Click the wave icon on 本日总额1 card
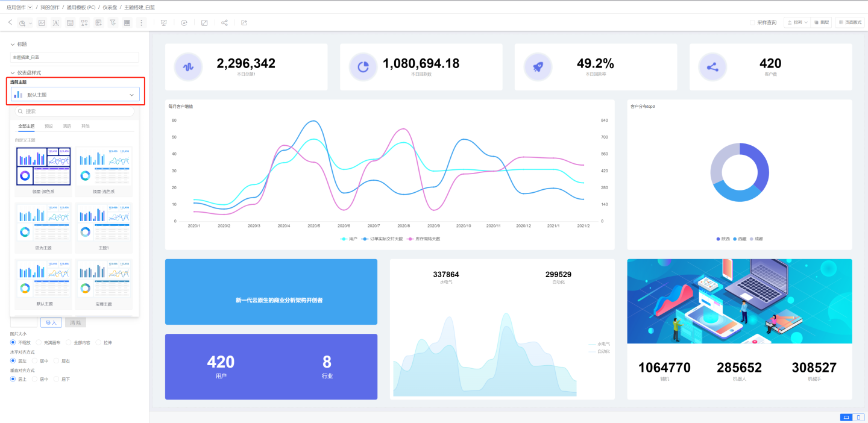Screen dimensions: 868x423 188,67
